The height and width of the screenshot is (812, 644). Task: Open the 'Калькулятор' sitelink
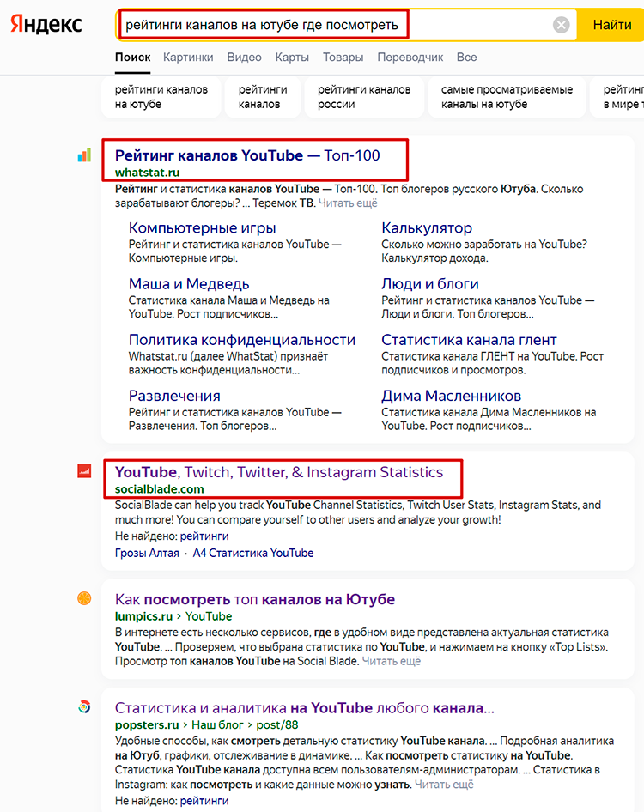(427, 227)
